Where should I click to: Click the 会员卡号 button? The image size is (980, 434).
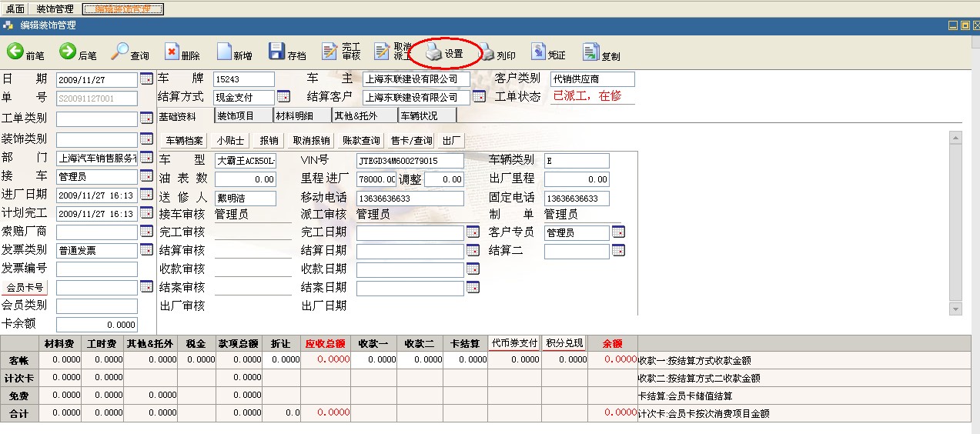coord(25,288)
